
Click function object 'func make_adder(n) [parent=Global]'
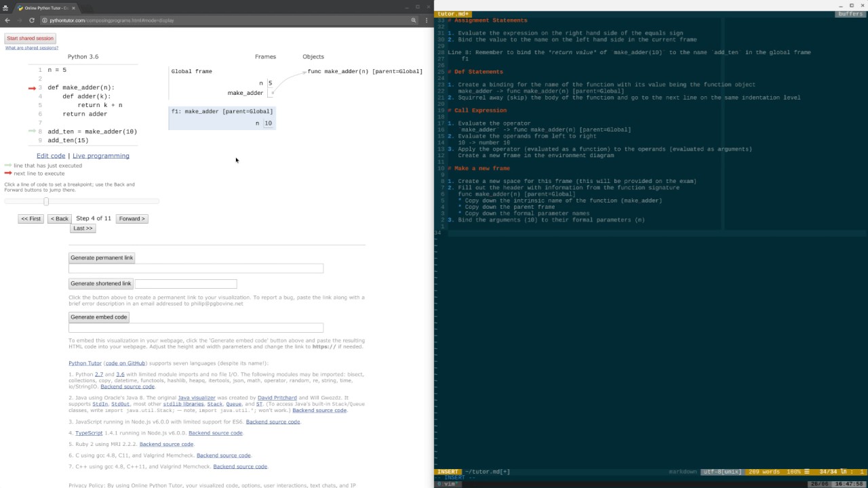(x=365, y=71)
